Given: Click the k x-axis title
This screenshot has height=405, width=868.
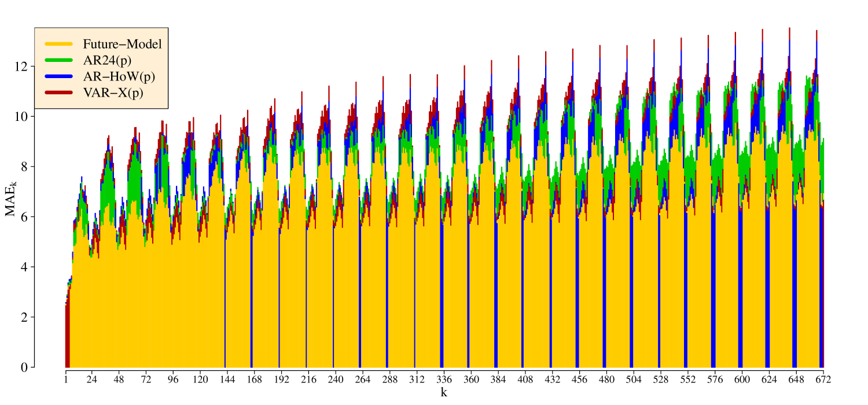Looking at the screenshot, I should [444, 392].
